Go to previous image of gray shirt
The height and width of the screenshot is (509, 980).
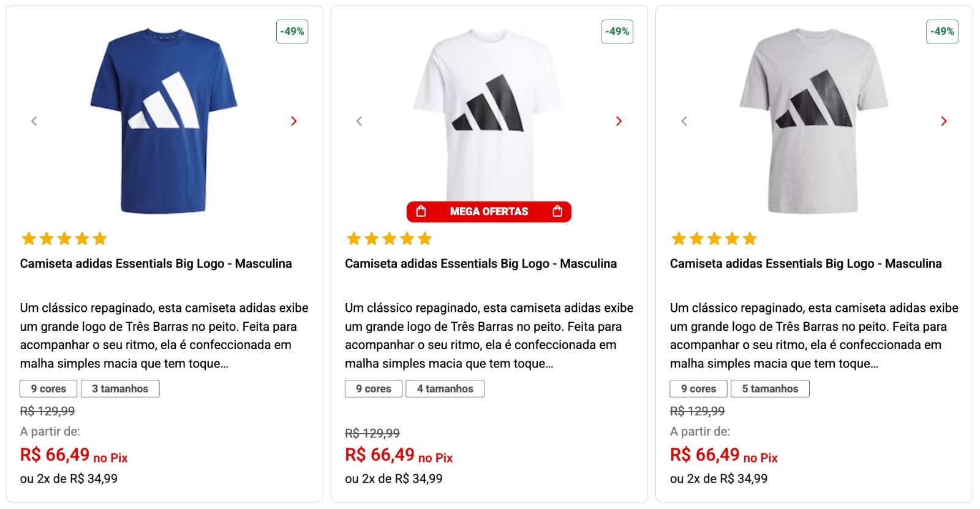tap(684, 121)
